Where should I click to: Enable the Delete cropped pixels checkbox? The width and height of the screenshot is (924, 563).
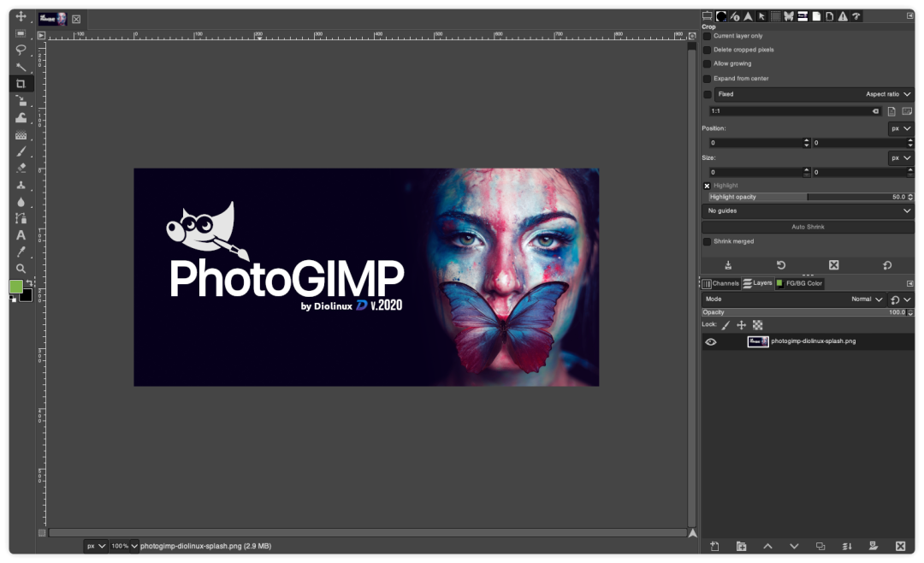click(x=708, y=50)
